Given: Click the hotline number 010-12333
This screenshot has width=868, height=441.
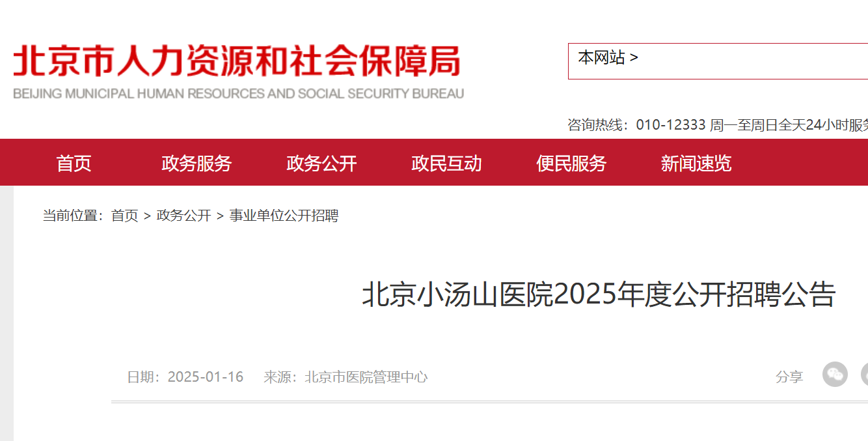Looking at the screenshot, I should (671, 125).
